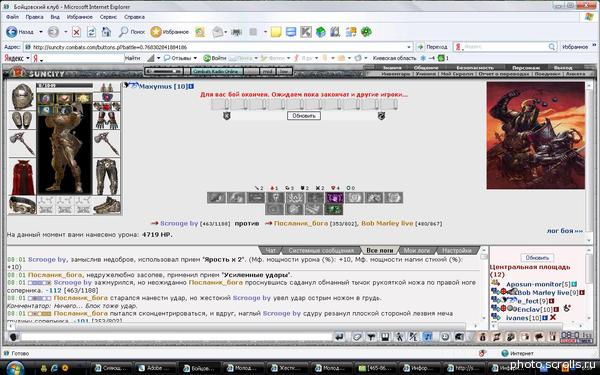
Task: Switch to the Системные сообщения tab
Action: (321, 250)
